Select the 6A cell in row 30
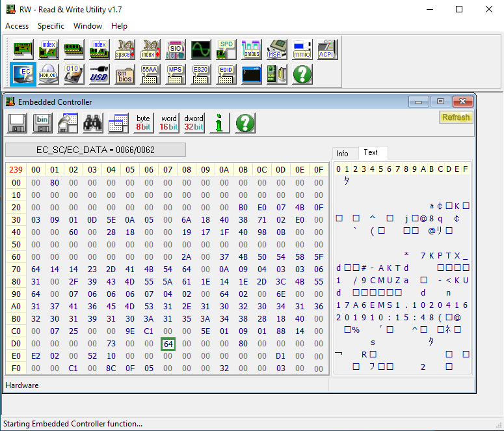Screen dimensions: 504x431 pyautogui.click(x=187, y=220)
